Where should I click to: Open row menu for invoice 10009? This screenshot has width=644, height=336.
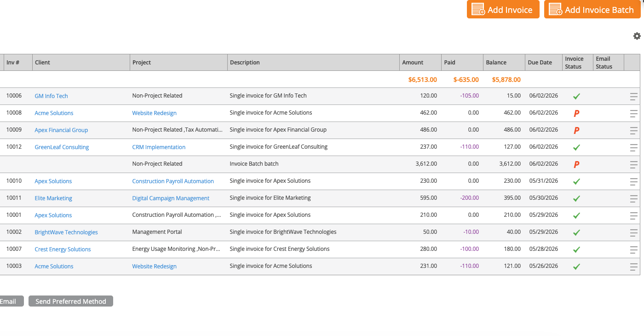pyautogui.click(x=634, y=130)
